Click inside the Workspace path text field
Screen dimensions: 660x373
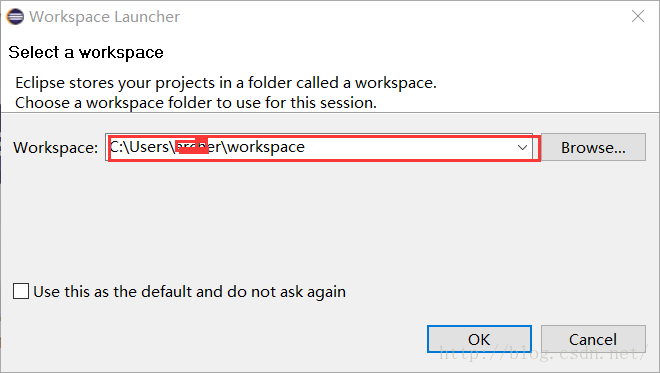[311, 147]
